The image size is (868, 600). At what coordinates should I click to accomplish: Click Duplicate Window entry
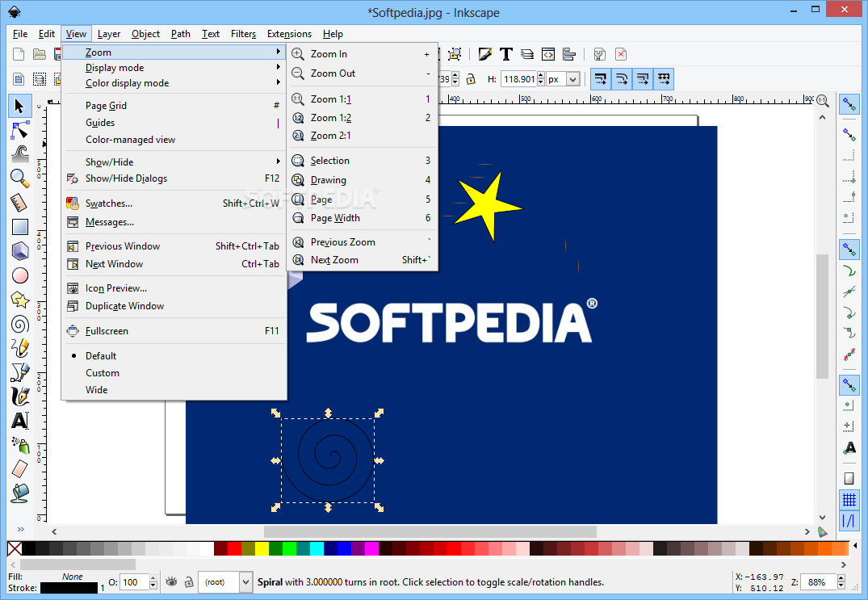174,306
